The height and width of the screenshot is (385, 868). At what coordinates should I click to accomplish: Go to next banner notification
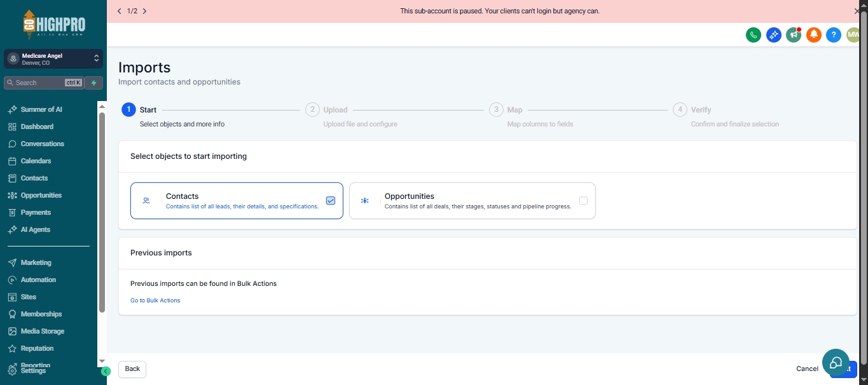(x=144, y=11)
